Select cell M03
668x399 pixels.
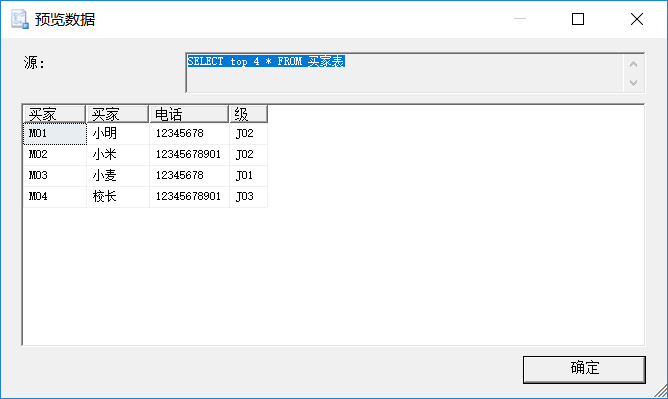pos(55,175)
